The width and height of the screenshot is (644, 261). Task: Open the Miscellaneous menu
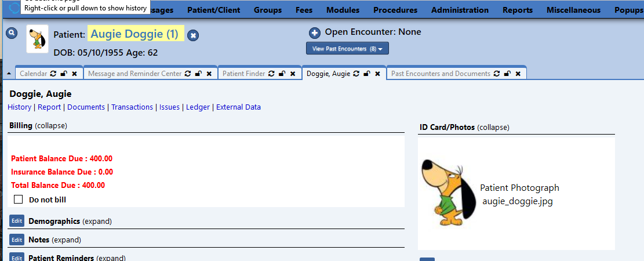[x=573, y=10]
